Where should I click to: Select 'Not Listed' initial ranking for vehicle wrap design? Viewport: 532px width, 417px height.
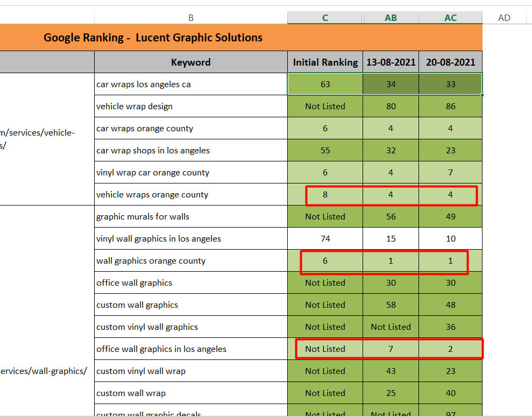[x=325, y=106]
